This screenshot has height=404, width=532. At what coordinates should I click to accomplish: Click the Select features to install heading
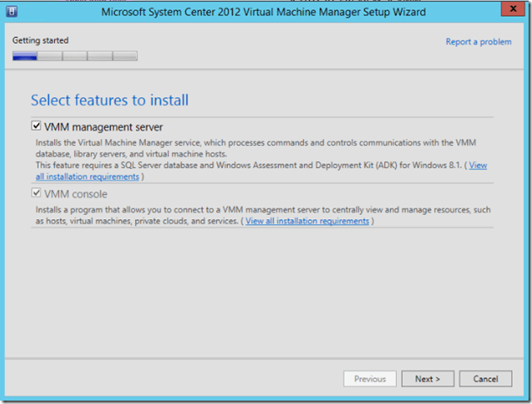tap(110, 100)
